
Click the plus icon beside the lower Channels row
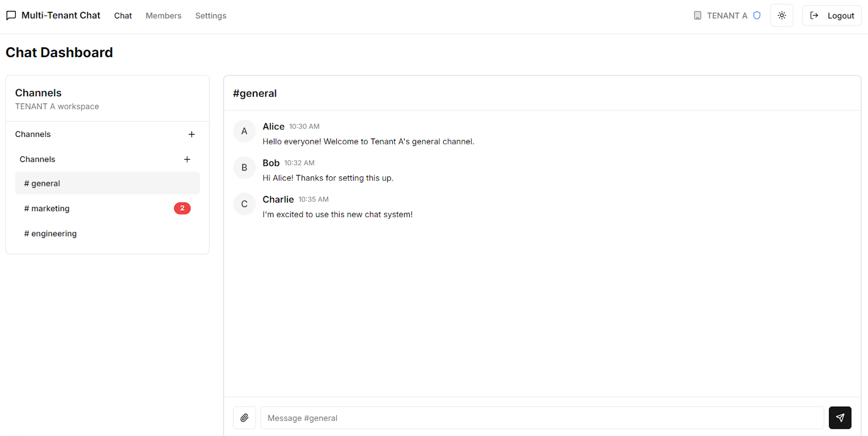point(187,159)
